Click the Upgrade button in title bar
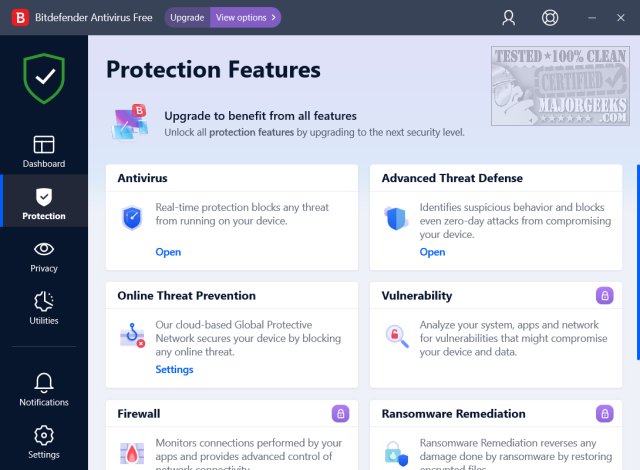The height and width of the screenshot is (470, 640). [x=187, y=17]
